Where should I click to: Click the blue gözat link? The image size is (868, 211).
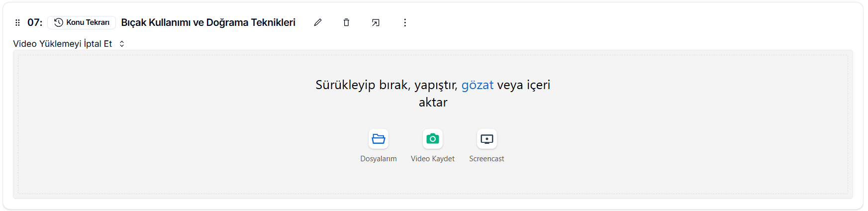pos(477,85)
